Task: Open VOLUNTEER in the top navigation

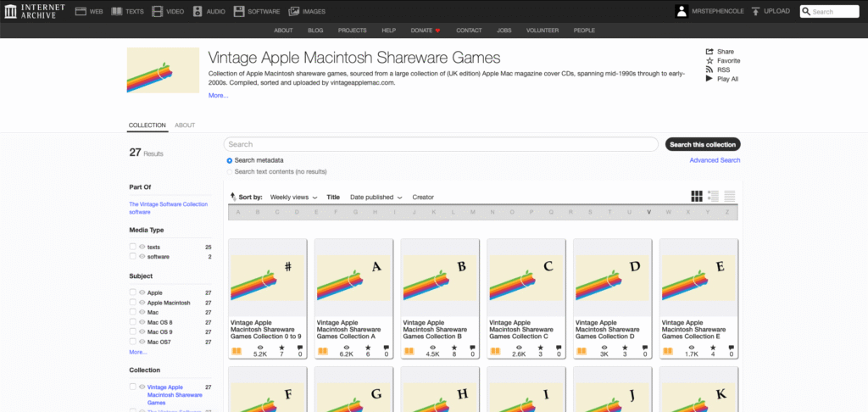Action: pyautogui.click(x=542, y=31)
